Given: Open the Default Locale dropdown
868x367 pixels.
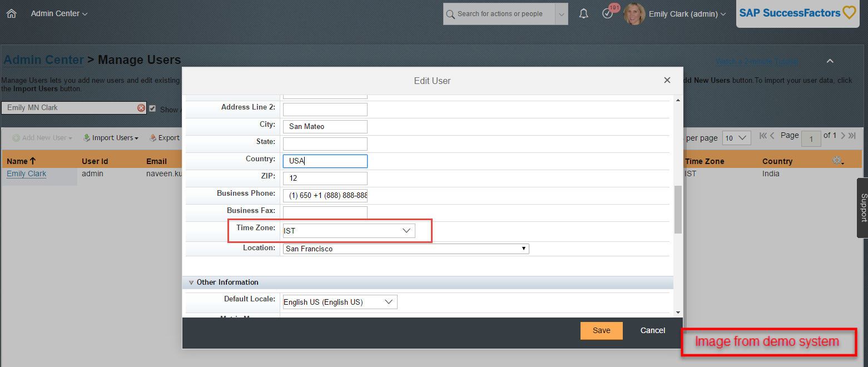Looking at the screenshot, I should [340, 302].
